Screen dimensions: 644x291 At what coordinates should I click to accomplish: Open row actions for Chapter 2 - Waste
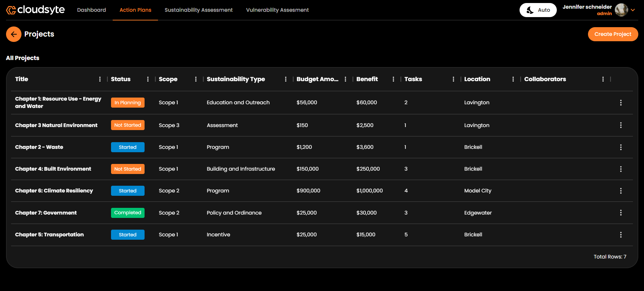621,147
